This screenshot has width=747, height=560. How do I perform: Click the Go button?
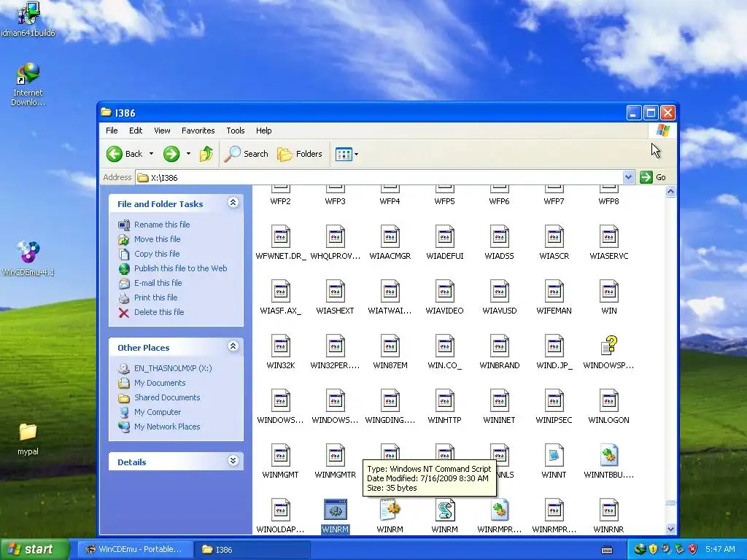(x=653, y=177)
